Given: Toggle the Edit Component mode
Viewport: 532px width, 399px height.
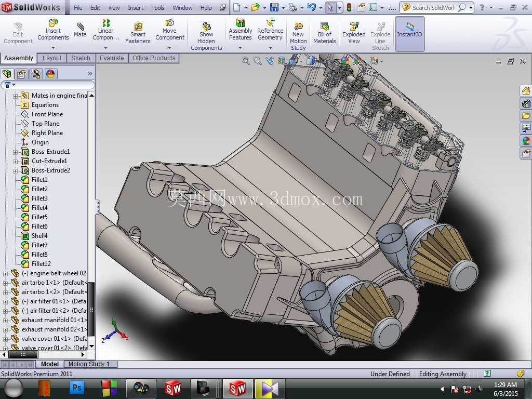Looking at the screenshot, I should (18, 34).
